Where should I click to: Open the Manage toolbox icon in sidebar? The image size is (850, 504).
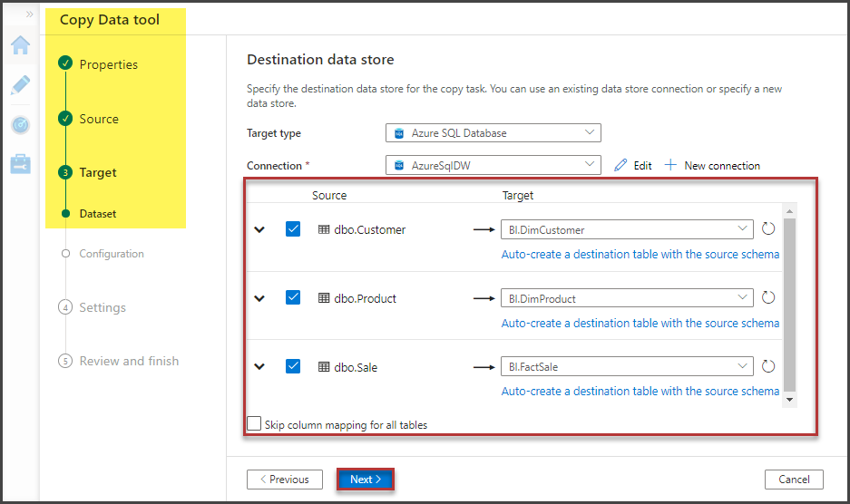tap(21, 164)
